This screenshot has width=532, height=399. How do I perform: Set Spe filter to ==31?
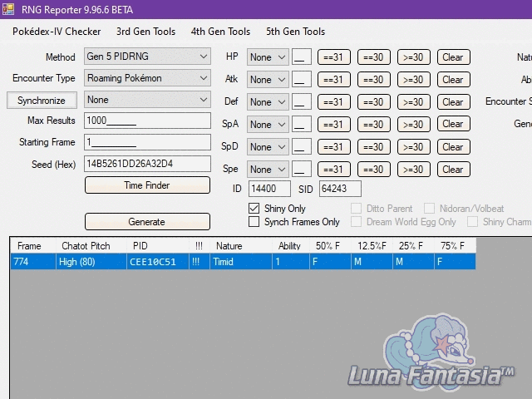[x=334, y=170]
